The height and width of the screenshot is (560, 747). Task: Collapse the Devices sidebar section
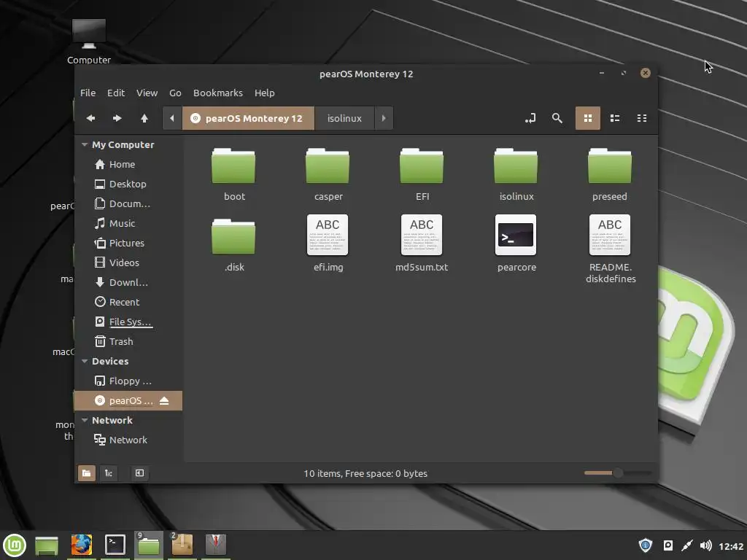point(85,361)
